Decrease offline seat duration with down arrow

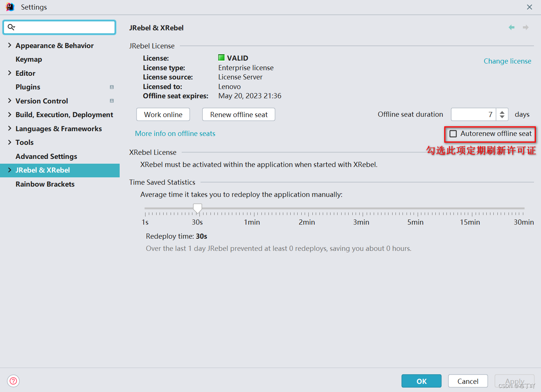click(x=502, y=117)
